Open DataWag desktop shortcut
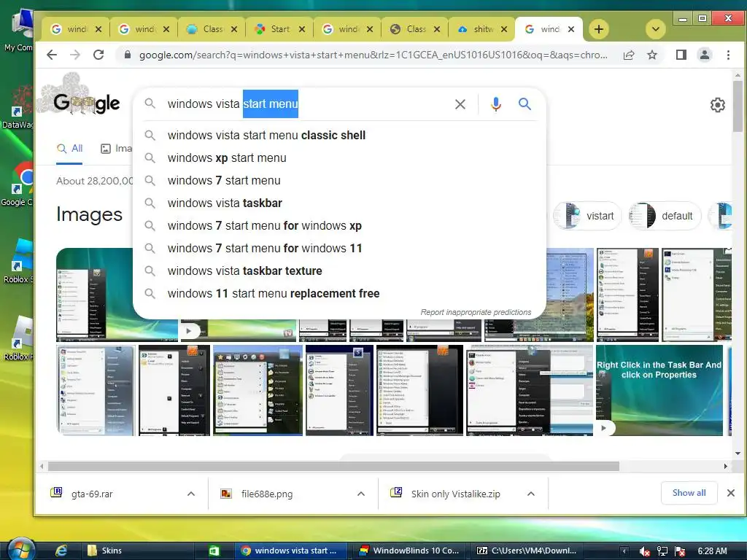The image size is (747, 560). point(19,107)
